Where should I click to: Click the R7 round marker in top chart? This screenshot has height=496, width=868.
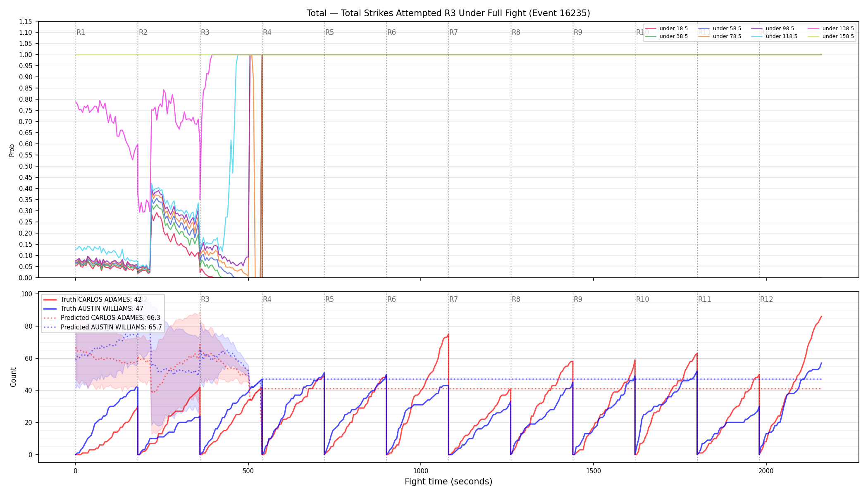[453, 32]
